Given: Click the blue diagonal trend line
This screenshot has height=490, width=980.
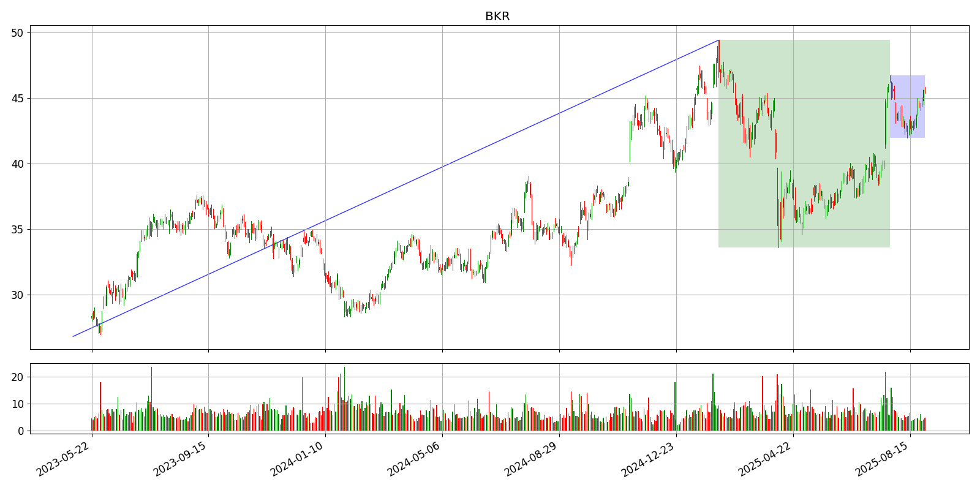Looking at the screenshot, I should pos(396,188).
